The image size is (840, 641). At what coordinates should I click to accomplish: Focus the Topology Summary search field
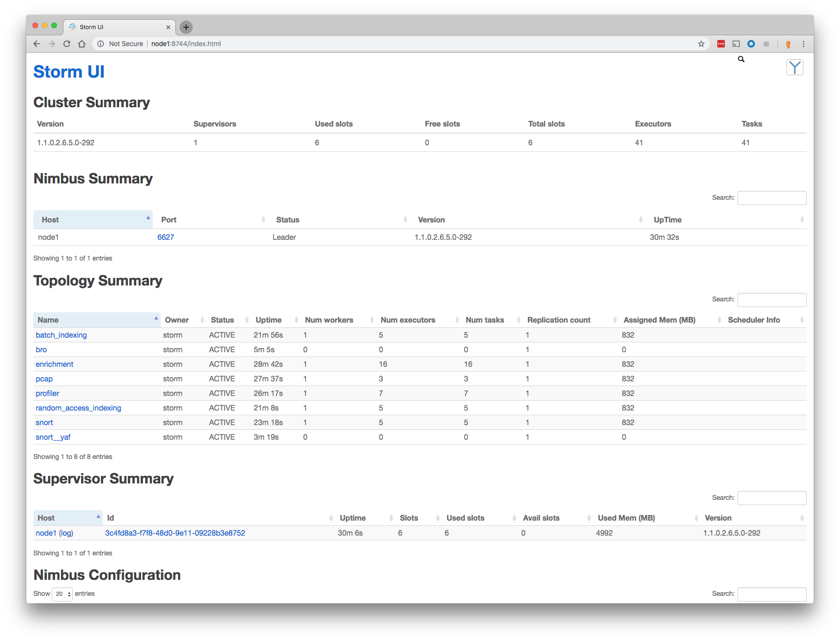[772, 300]
